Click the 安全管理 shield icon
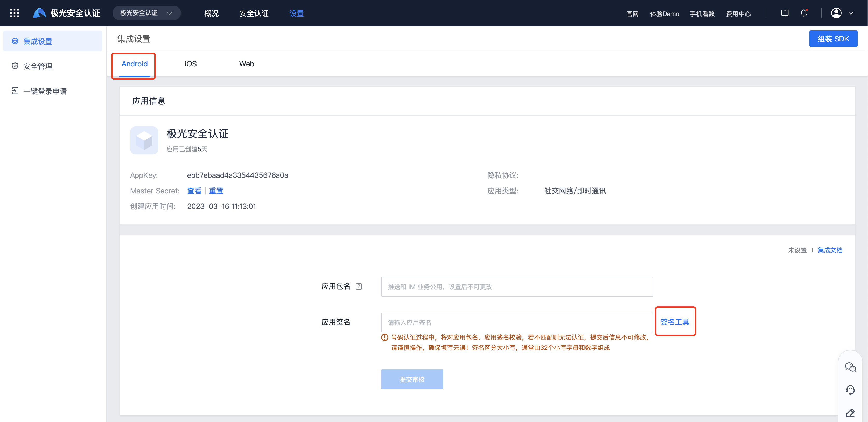The image size is (868, 422). pos(15,66)
